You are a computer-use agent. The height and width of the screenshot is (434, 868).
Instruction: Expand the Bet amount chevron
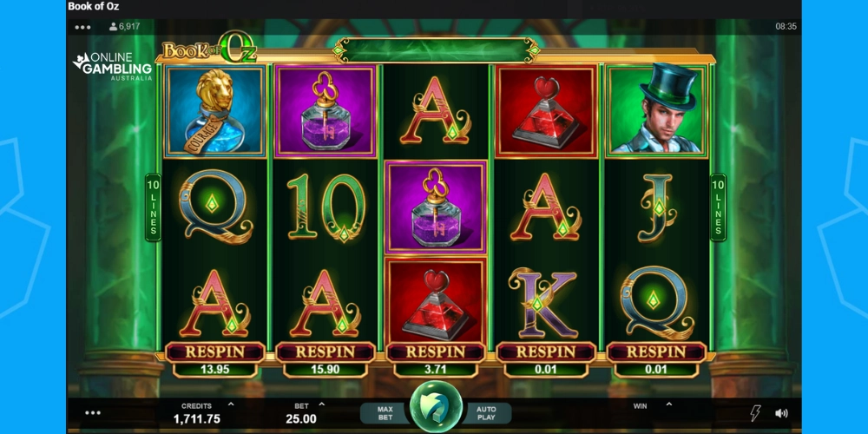tap(322, 404)
